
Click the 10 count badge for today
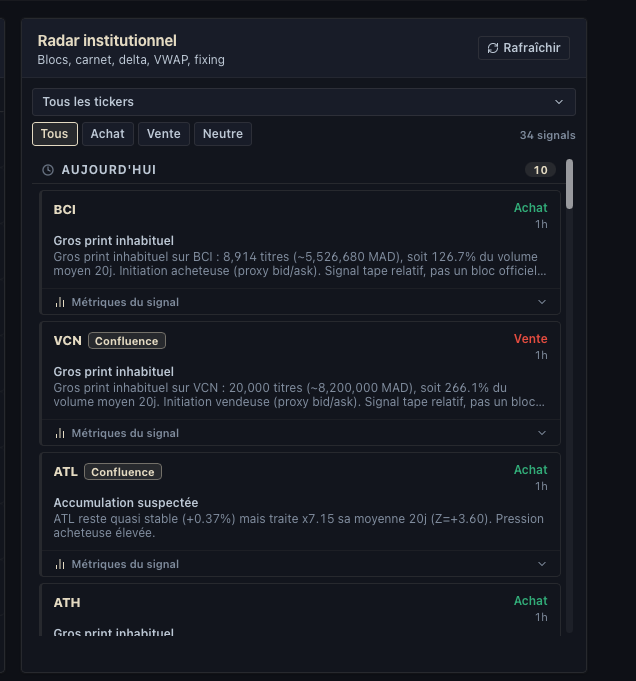(540, 170)
